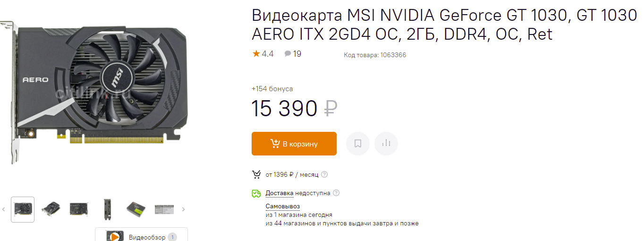The height and width of the screenshot is (241, 644).
Task: Click the compare bar-chart icon
Action: tap(386, 144)
